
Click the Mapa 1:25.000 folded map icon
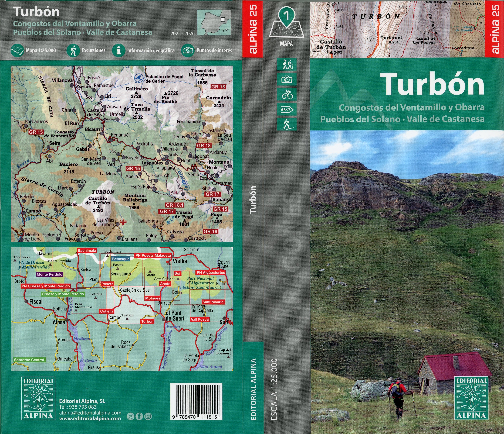tap(17, 51)
